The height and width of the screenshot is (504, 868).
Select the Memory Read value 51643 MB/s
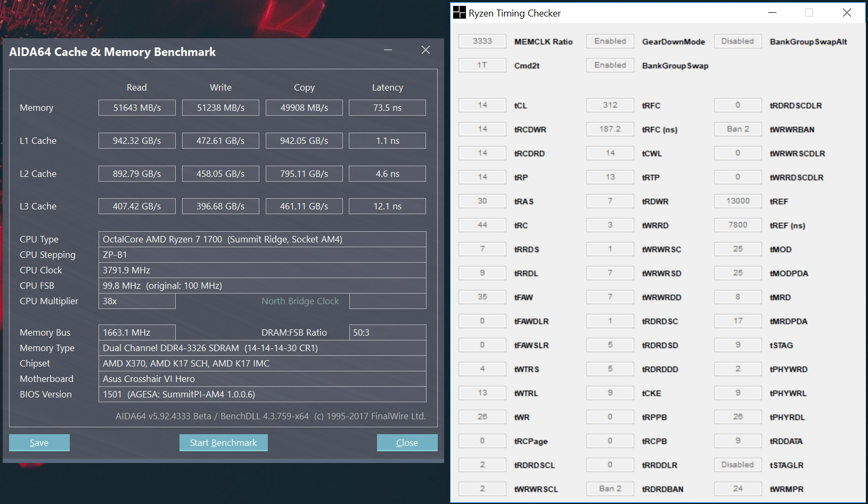pyautogui.click(x=137, y=108)
